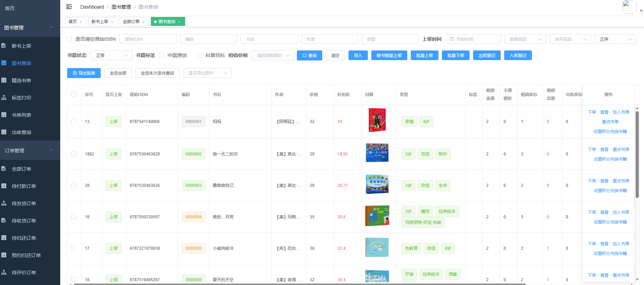Click the 原始ISBN input field
This screenshot has height=285, width=644.
(148, 39)
